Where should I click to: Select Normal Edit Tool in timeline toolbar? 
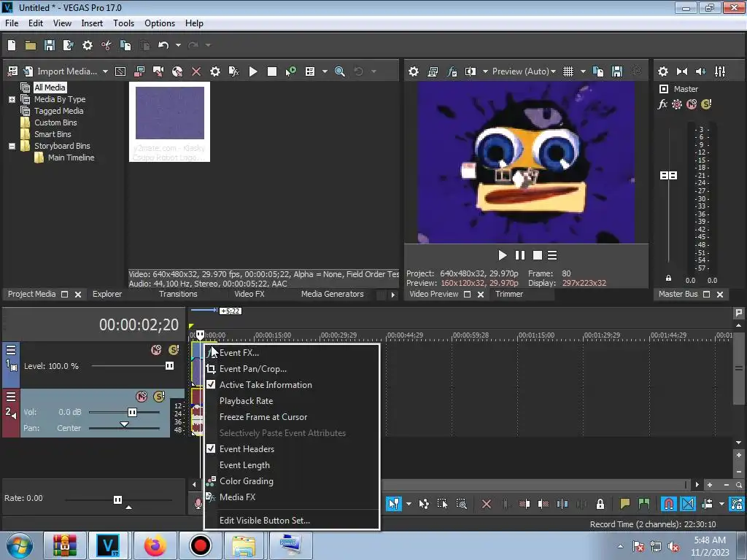tap(394, 504)
